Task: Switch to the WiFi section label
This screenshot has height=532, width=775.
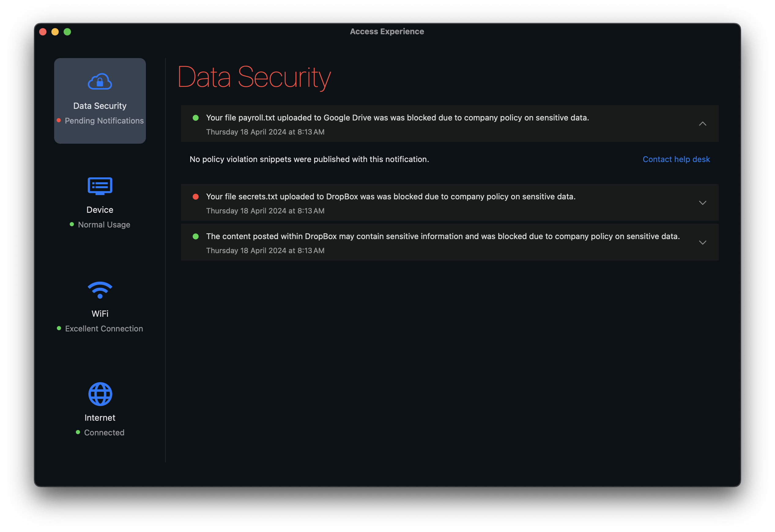Action: tap(100, 314)
